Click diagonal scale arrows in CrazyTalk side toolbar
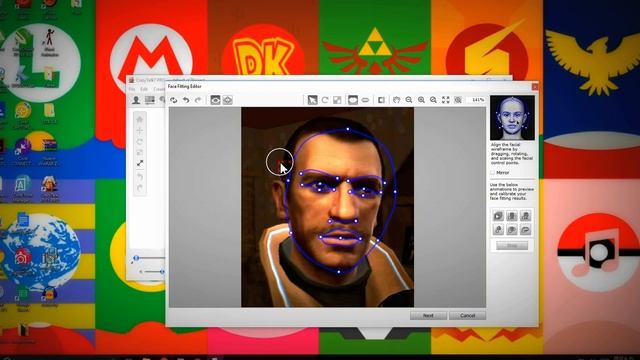 click(x=140, y=163)
